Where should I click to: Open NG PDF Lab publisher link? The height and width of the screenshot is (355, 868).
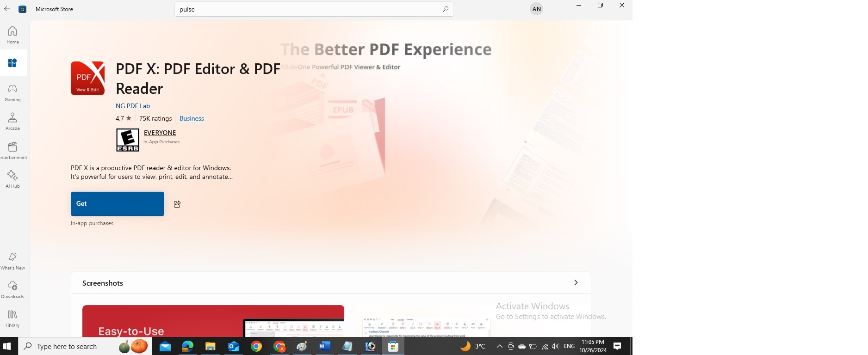[x=133, y=106]
